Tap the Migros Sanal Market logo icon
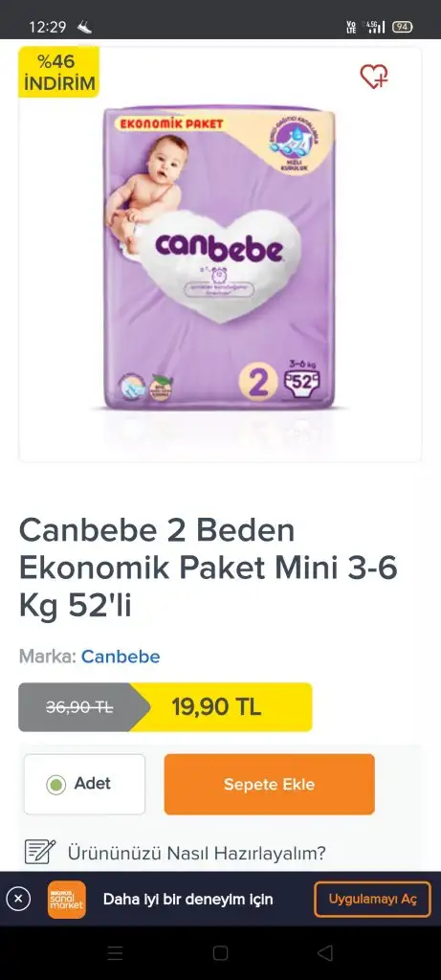The width and height of the screenshot is (441, 980). coord(67,900)
